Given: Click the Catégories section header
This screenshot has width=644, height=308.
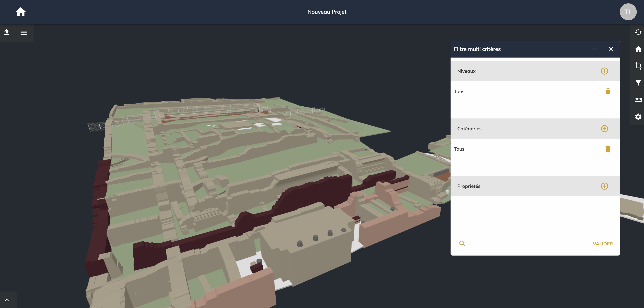Looking at the screenshot, I should [x=535, y=128].
